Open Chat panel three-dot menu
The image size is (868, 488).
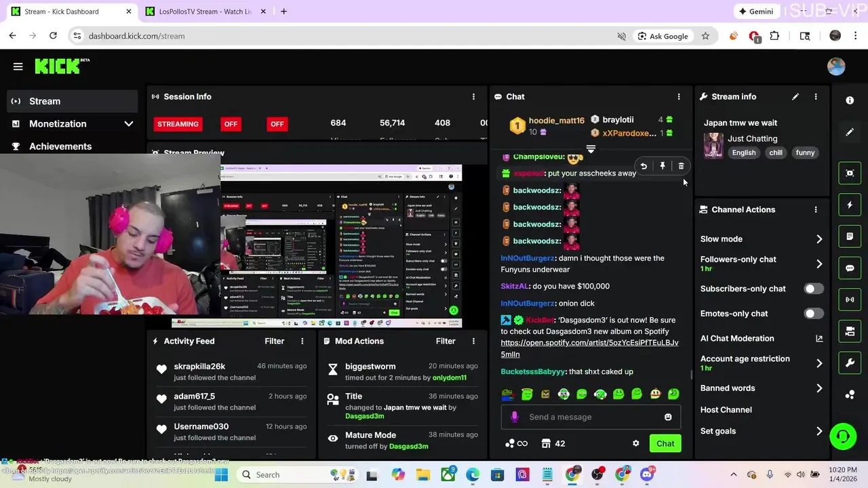[x=679, y=97]
